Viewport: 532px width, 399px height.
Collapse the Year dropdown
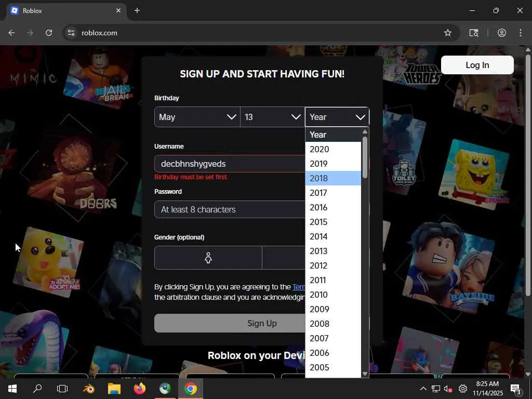pyautogui.click(x=337, y=117)
